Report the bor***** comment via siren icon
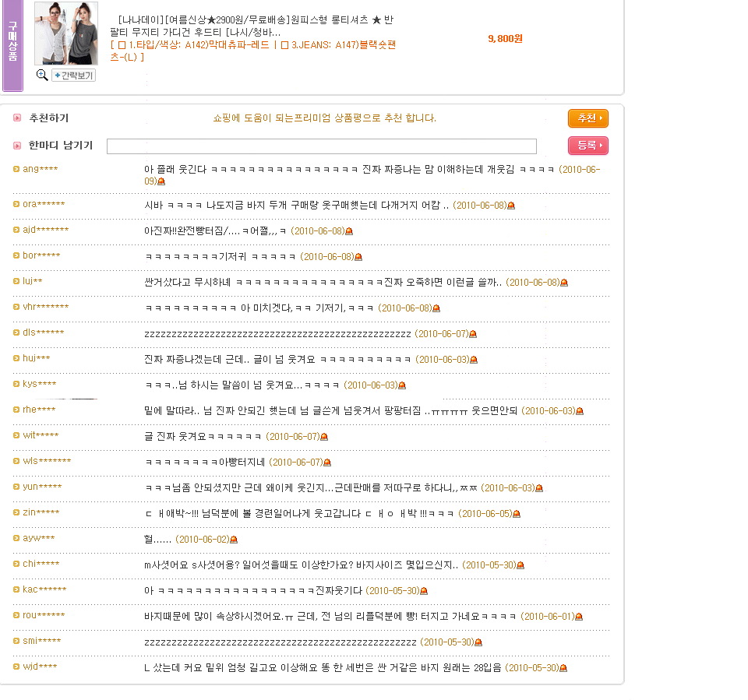 (x=358, y=257)
